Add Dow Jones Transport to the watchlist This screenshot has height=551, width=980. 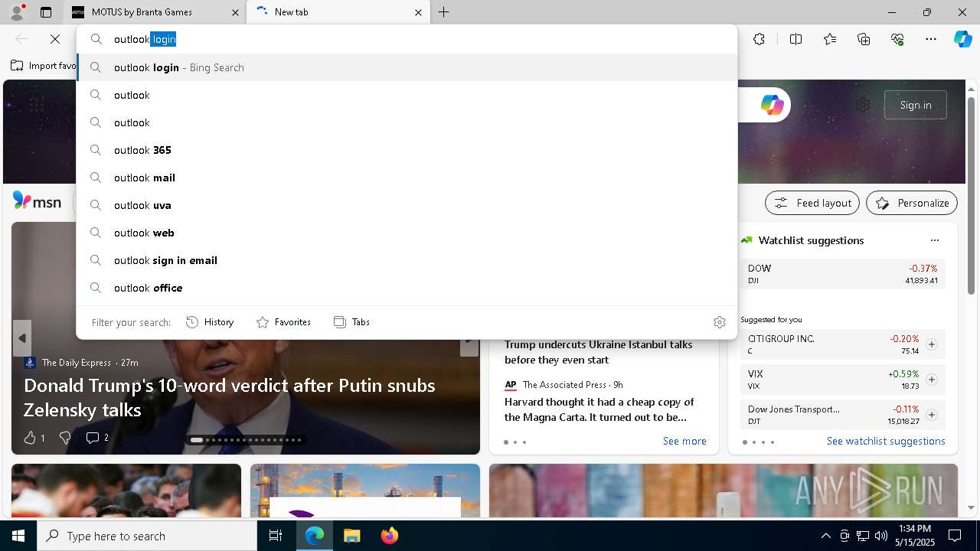pyautogui.click(x=931, y=415)
